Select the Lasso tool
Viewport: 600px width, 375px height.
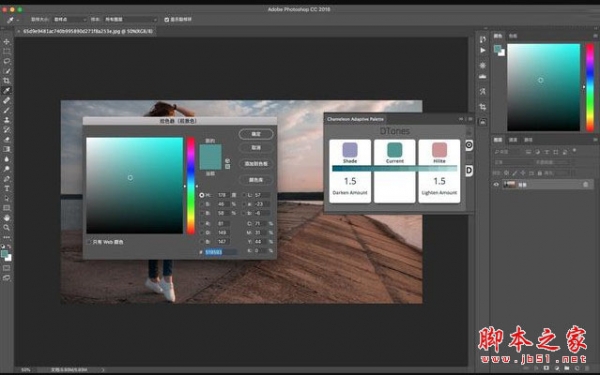pos(7,61)
